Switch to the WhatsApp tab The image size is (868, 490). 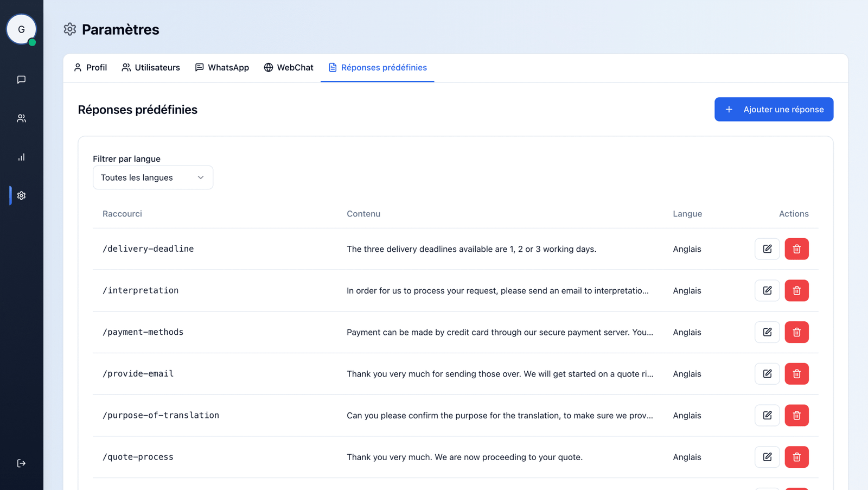click(222, 67)
